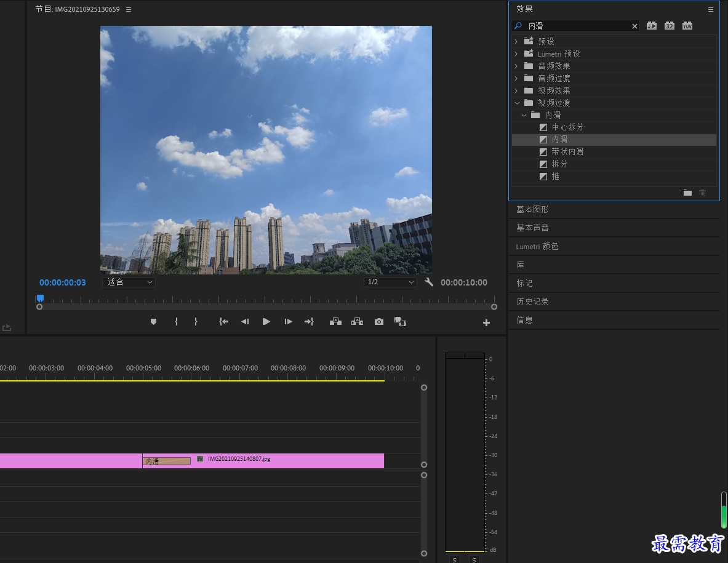Open the Lumetri 颜色 panel tab

(x=537, y=247)
